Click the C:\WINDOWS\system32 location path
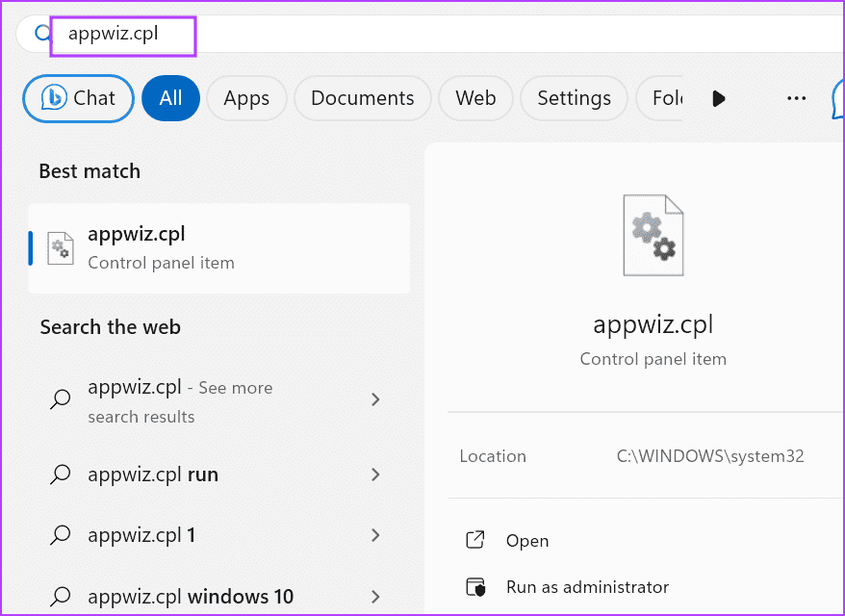The width and height of the screenshot is (845, 616). [x=710, y=456]
